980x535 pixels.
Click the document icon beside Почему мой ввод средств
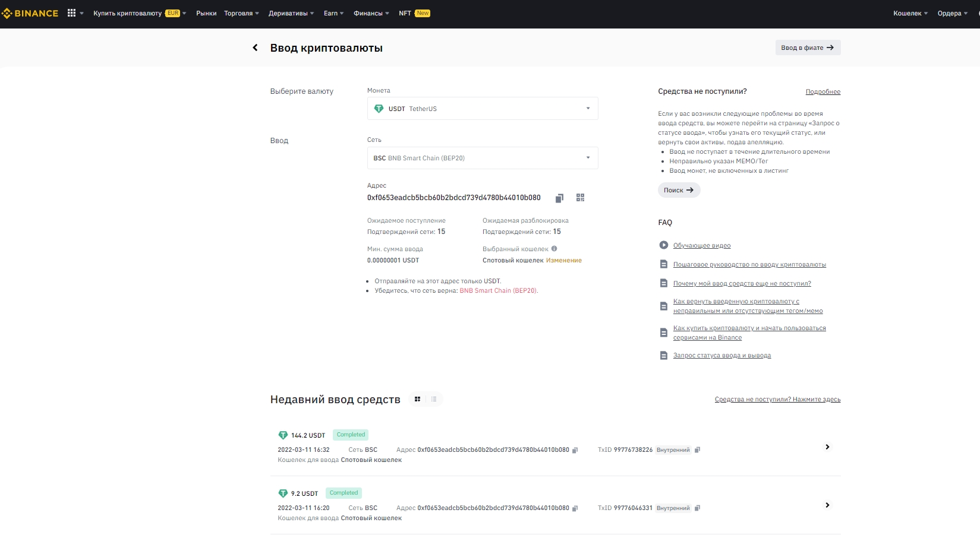coord(664,283)
